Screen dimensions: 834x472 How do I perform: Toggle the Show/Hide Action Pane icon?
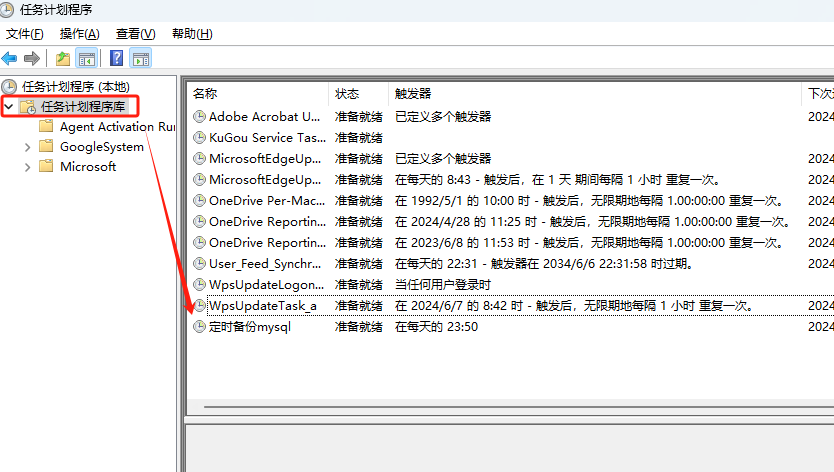click(x=141, y=58)
